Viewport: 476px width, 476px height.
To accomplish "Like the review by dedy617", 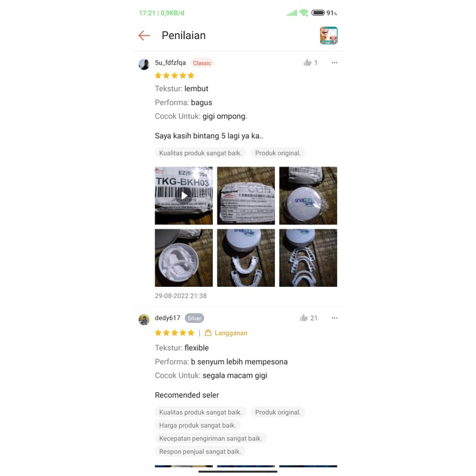I will click(x=309, y=318).
